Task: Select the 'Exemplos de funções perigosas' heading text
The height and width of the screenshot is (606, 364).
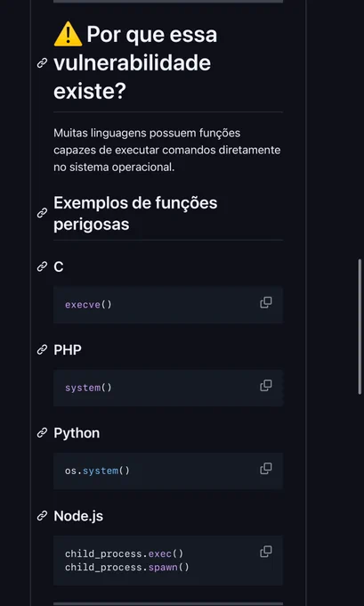Action: (x=135, y=213)
